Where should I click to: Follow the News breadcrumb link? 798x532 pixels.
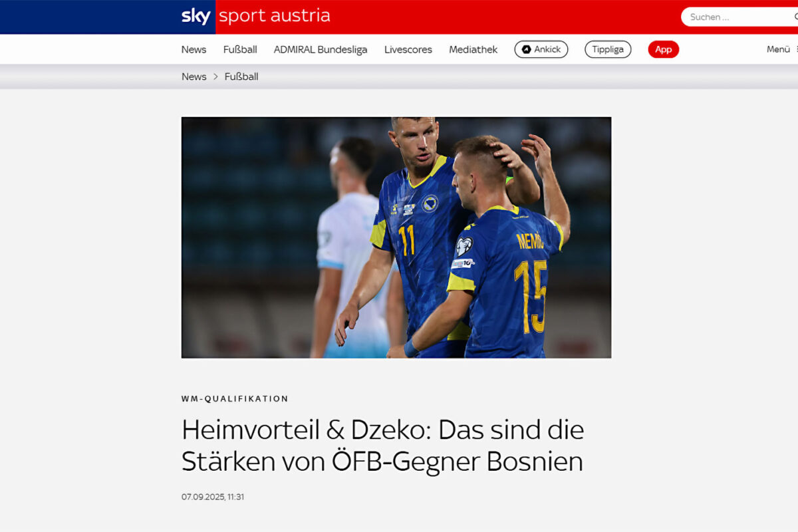(x=194, y=76)
